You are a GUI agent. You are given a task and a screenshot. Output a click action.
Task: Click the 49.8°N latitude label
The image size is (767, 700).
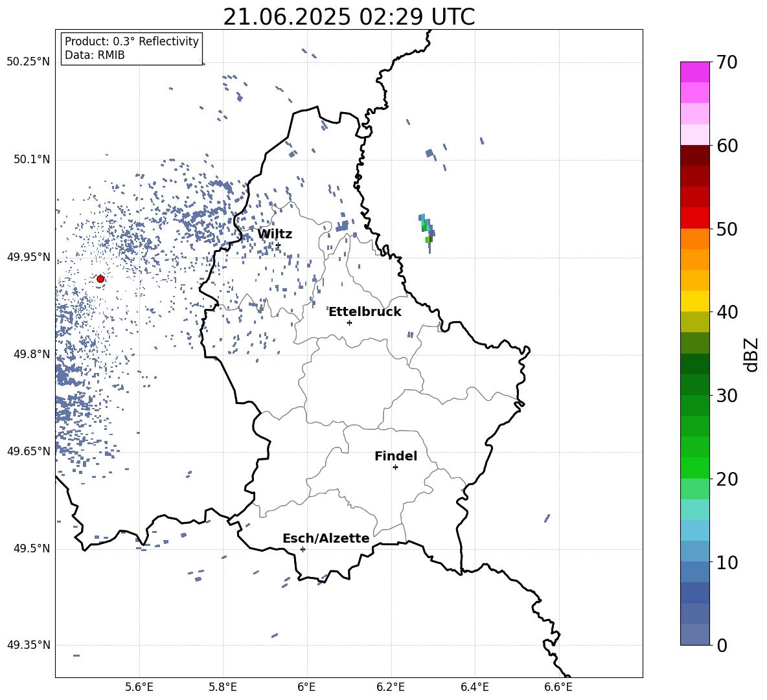point(31,354)
